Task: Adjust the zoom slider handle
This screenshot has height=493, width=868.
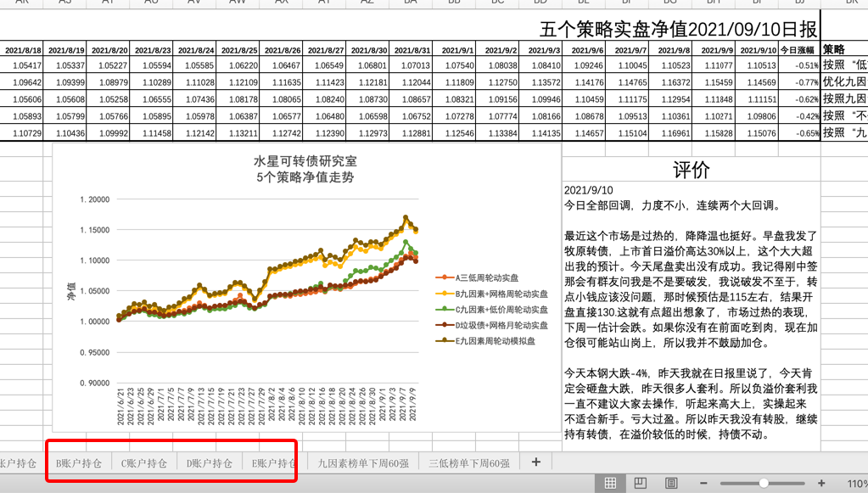Action: coord(764,483)
